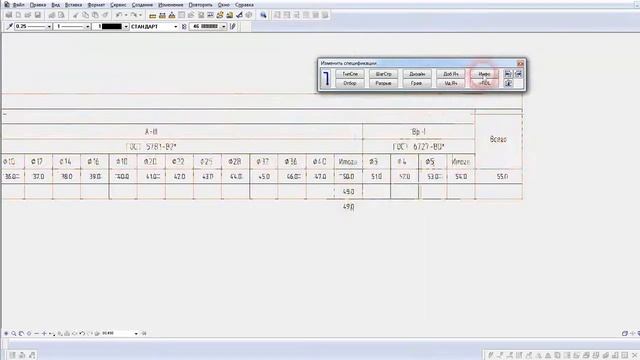640x360 pixels.
Task: Click the Cut scissors icon
Action: [x=76, y=15]
